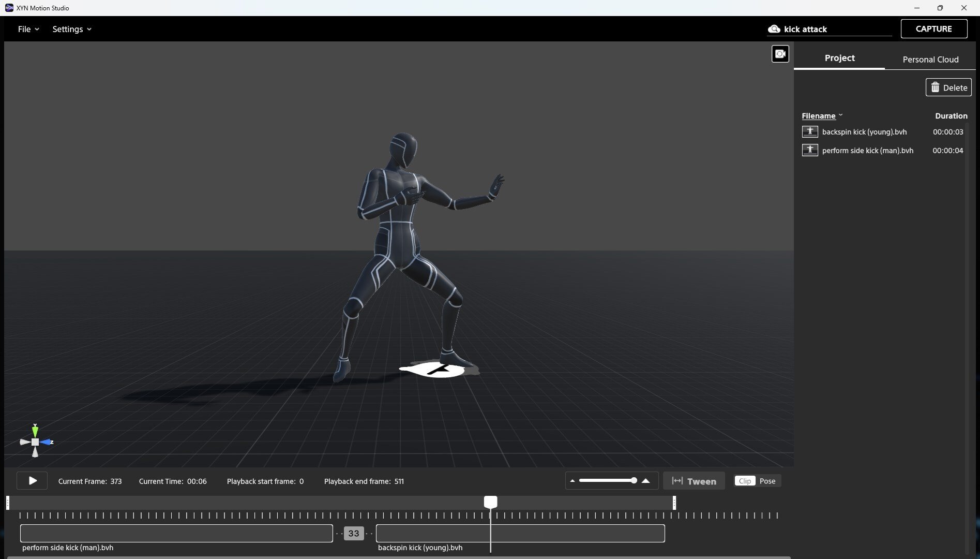The height and width of the screenshot is (559, 980).
Task: Click the timeline zoom slider handle
Action: [634, 481]
